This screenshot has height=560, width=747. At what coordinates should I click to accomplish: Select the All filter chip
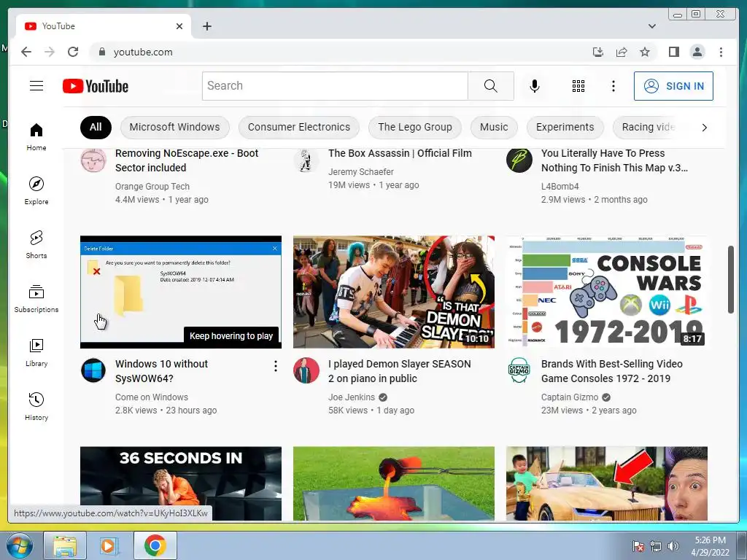point(96,127)
